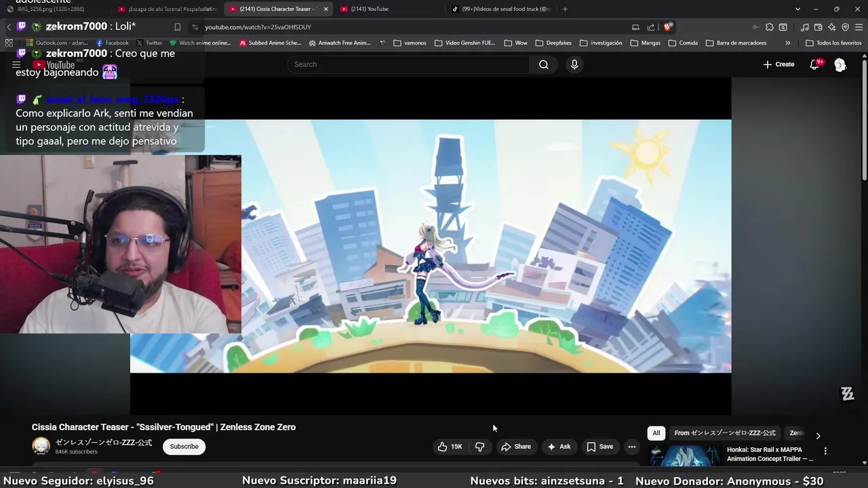The image size is (868, 488).
Task: Open Twitter bookmark
Action: pos(149,43)
